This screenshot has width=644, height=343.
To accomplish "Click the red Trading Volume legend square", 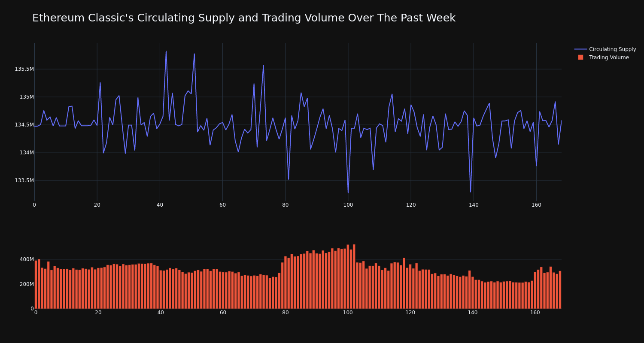I will pos(580,57).
